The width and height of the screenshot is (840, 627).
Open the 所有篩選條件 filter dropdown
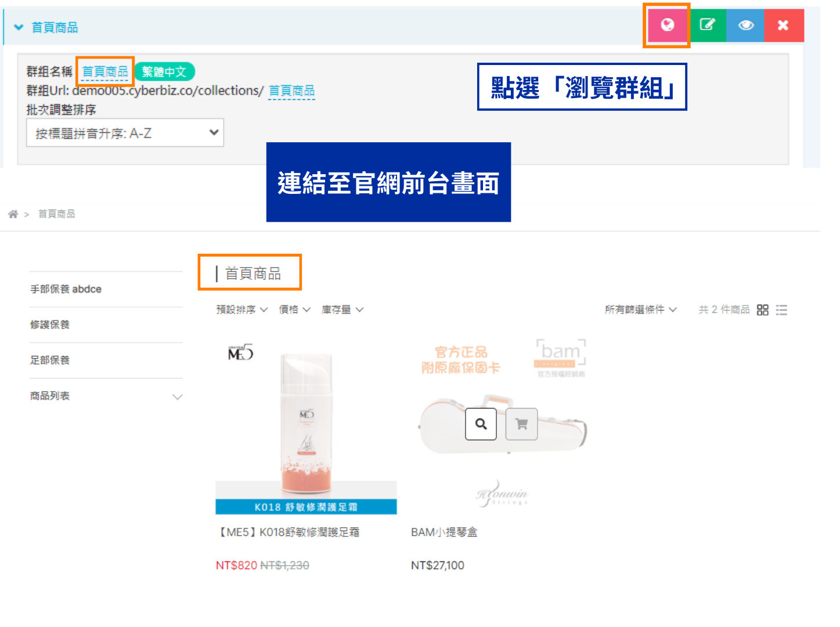tap(640, 310)
